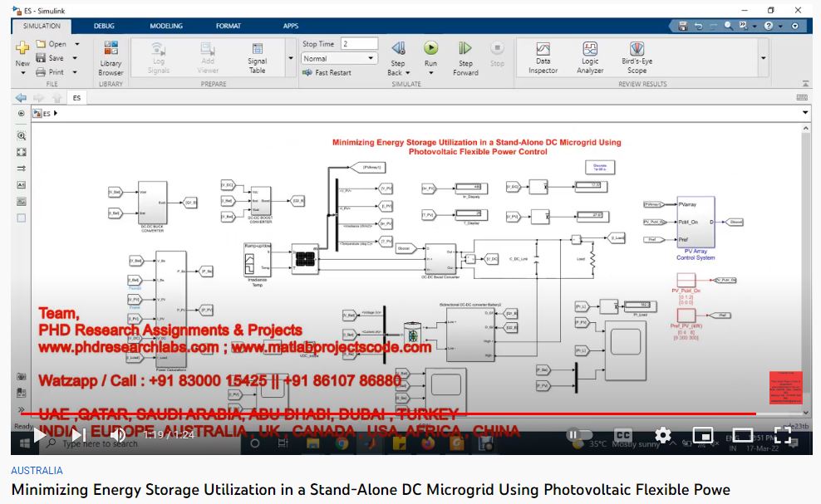Open Bird's-Eye Scope
The width and height of the screenshot is (821, 504).
coord(637,56)
